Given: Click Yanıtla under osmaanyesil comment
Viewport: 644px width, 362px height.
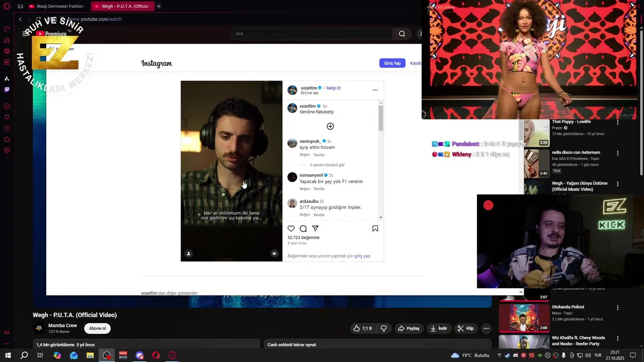Looking at the screenshot, I should [319, 189].
